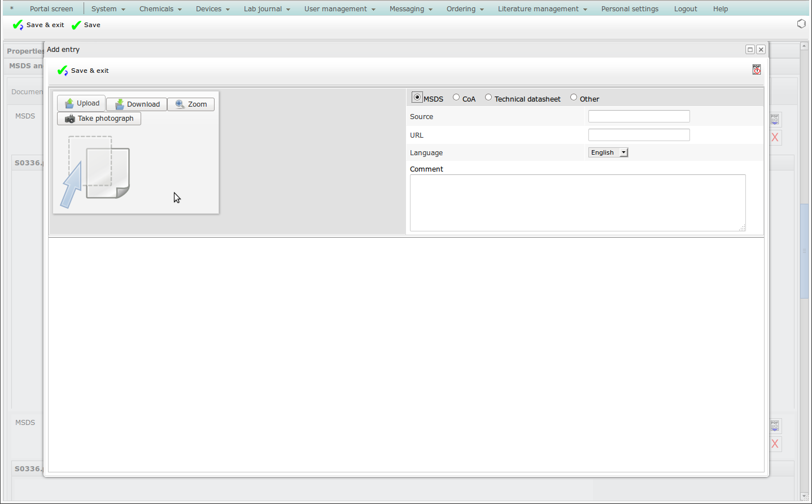Expand the System menu
The width and height of the screenshot is (812, 504).
point(108,9)
